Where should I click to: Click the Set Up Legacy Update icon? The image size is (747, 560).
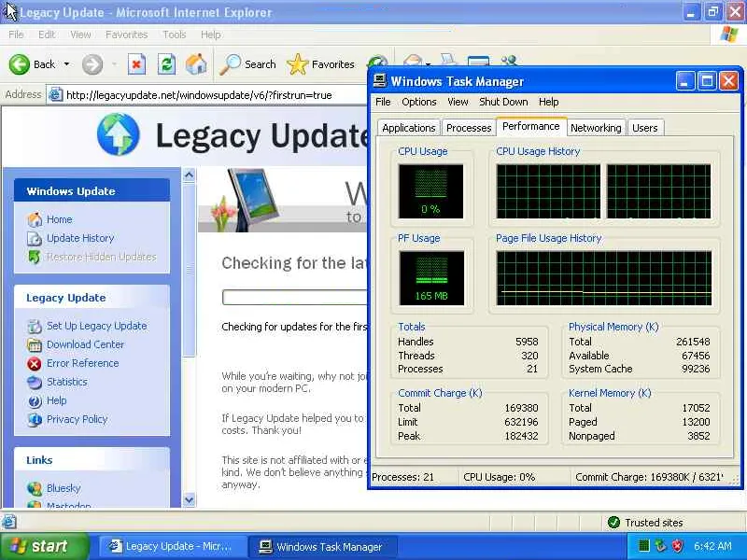(35, 326)
